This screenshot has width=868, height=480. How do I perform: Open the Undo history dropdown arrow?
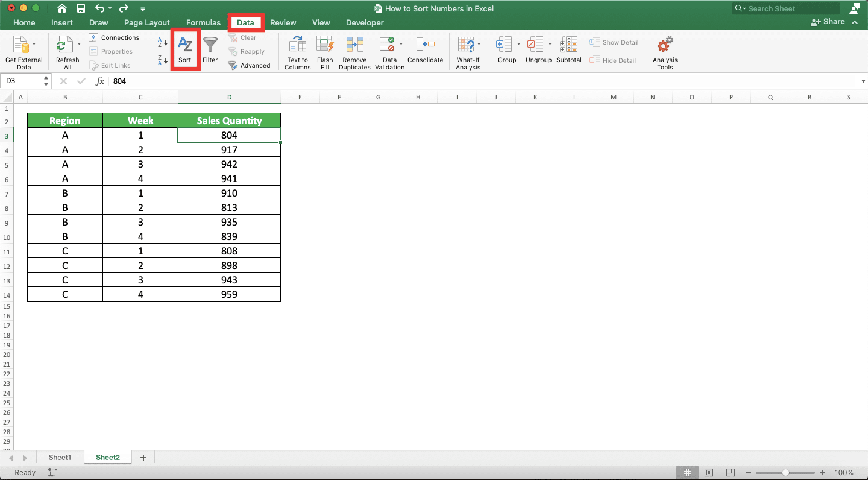tap(110, 9)
